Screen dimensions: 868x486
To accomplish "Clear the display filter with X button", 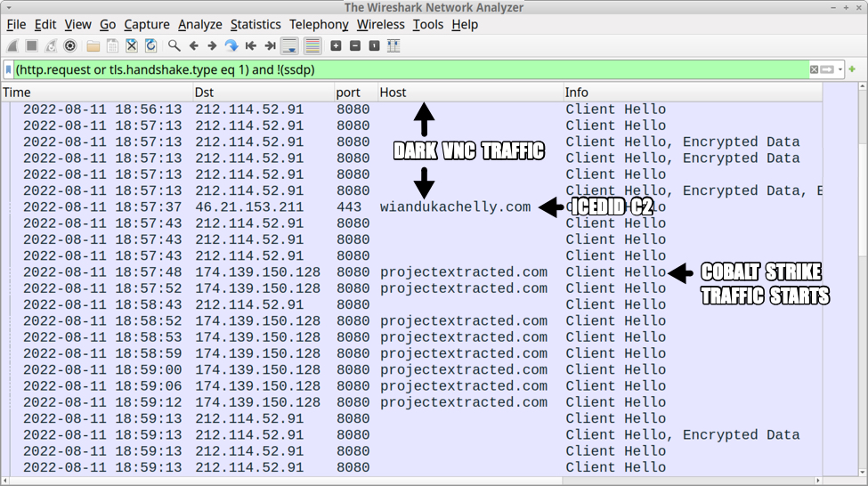I will click(x=814, y=69).
